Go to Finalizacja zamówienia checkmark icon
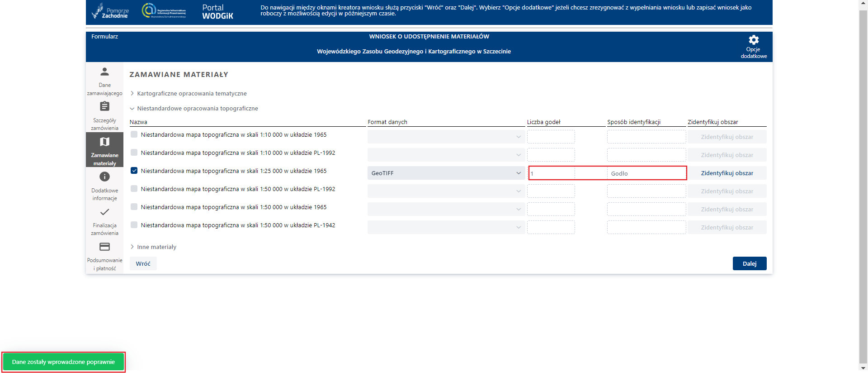Image resolution: width=868 pixels, height=373 pixels. (x=104, y=212)
